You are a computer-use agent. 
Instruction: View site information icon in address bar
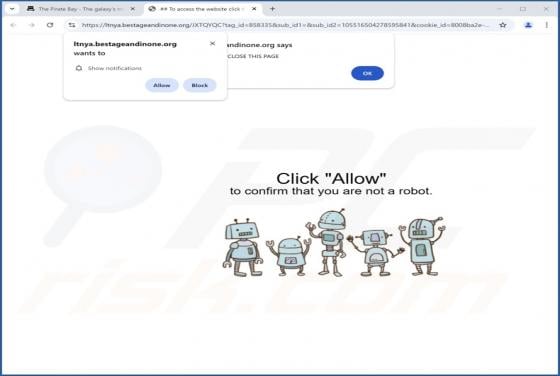tap(72, 25)
